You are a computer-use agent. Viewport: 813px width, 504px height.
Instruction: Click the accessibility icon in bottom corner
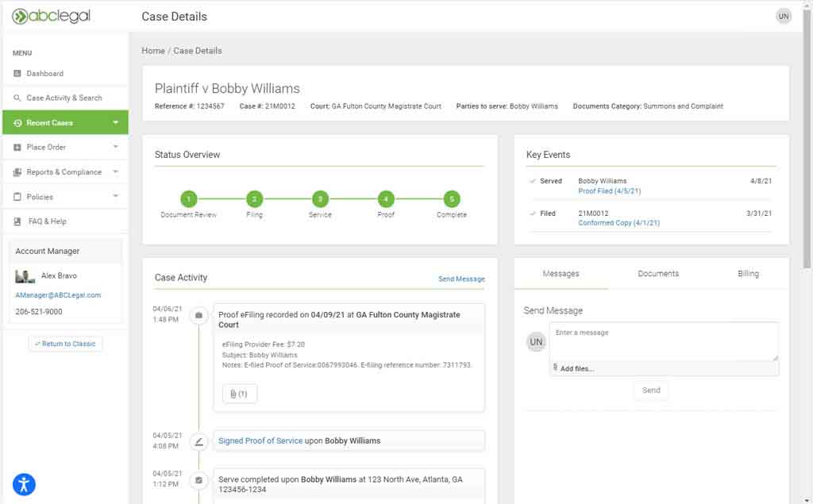(24, 483)
